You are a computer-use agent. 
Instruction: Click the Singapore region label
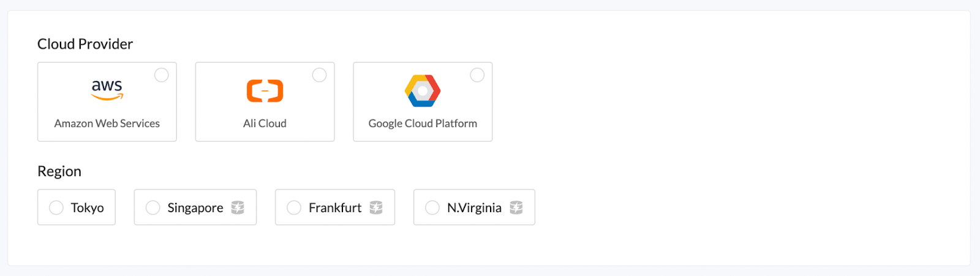tap(195, 208)
